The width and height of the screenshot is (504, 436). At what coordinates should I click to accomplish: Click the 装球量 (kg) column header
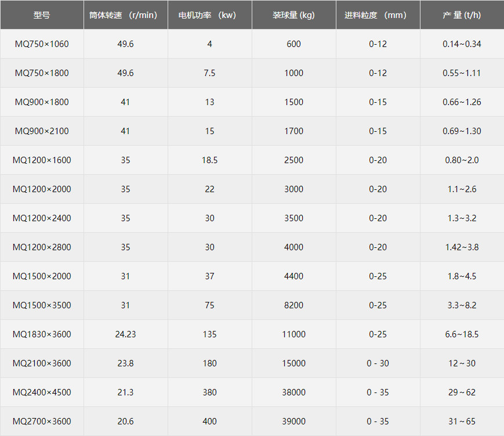(293, 15)
